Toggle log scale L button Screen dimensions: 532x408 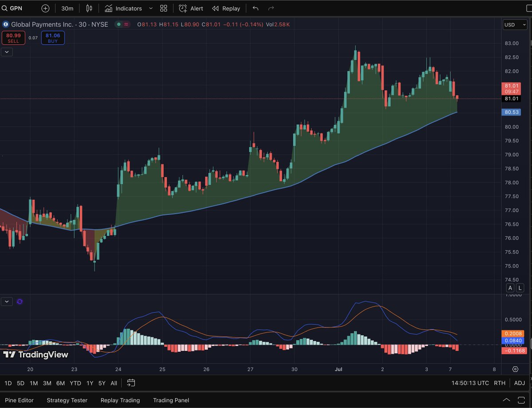click(520, 288)
